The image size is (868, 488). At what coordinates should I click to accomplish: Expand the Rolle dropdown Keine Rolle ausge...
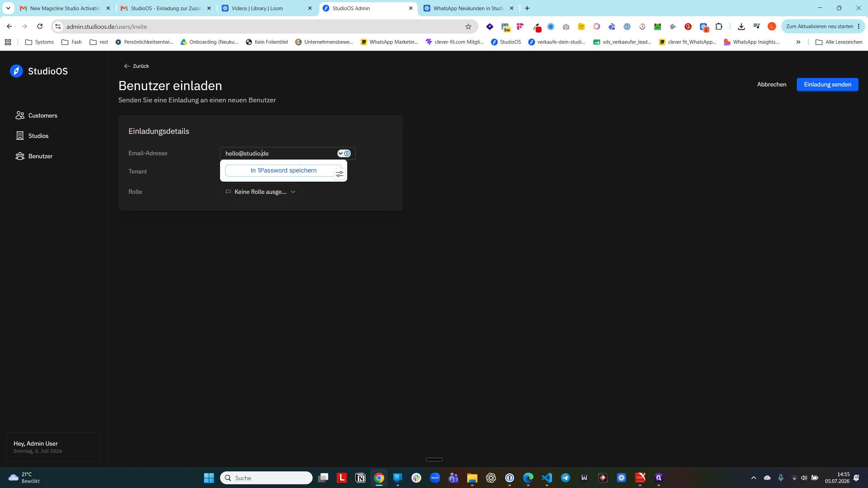[260, 192]
